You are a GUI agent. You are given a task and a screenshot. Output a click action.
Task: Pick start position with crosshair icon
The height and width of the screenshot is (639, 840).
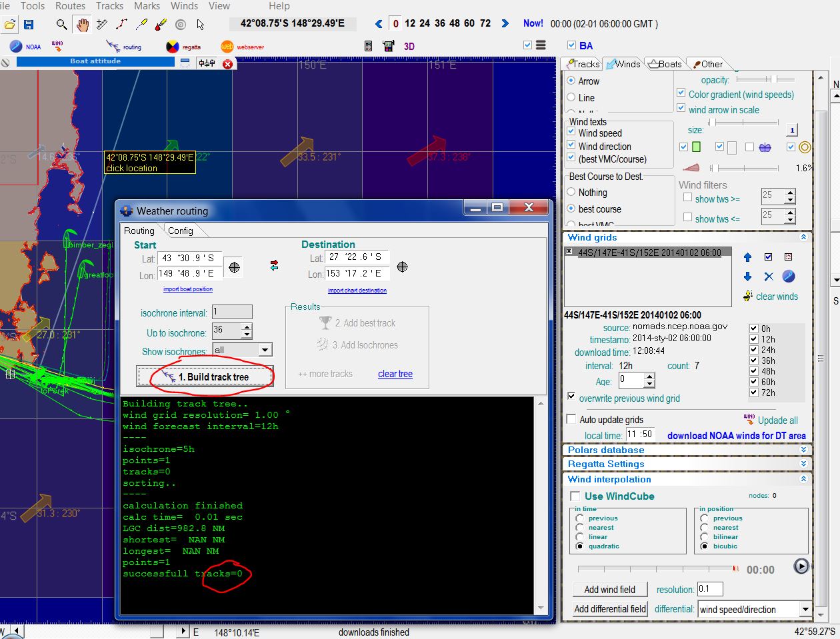[x=234, y=267]
